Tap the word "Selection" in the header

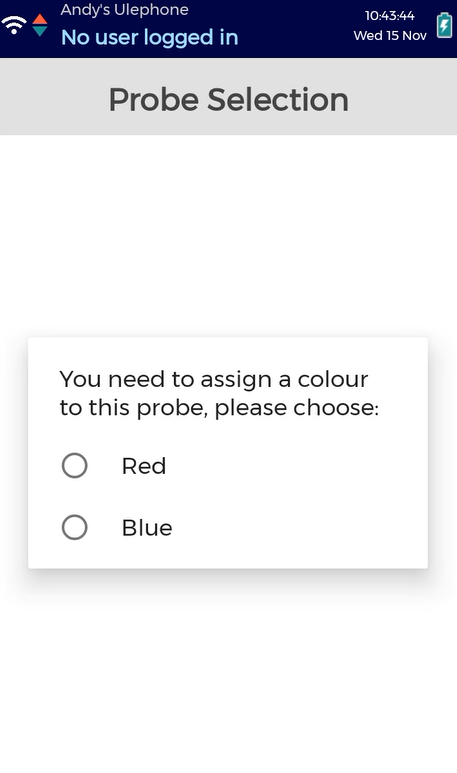tap(278, 100)
